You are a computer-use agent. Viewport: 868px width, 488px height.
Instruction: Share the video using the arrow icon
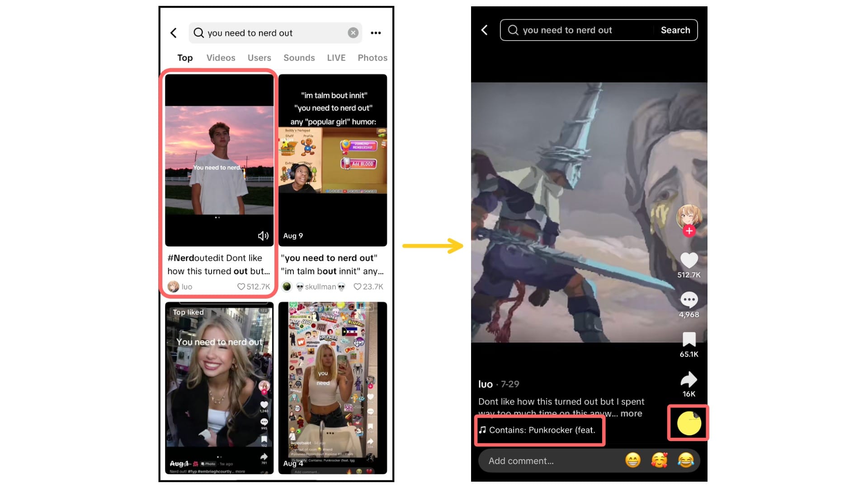pos(689,380)
